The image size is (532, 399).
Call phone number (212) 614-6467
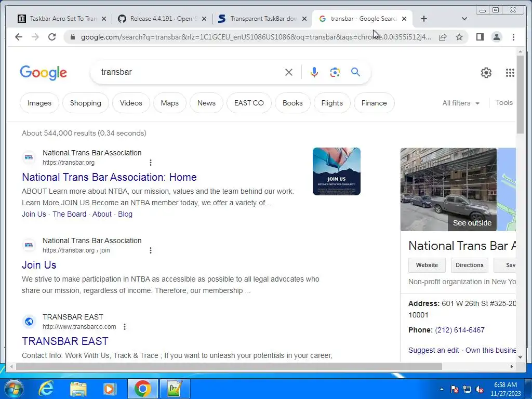click(460, 330)
